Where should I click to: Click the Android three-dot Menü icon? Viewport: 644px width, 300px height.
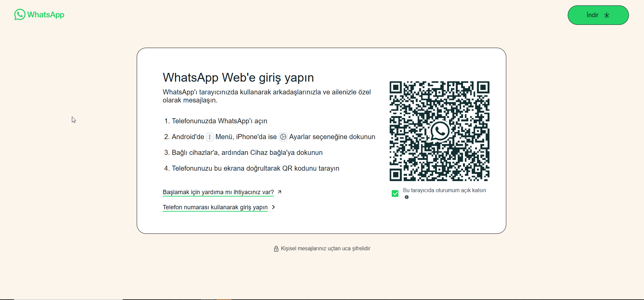tap(210, 137)
